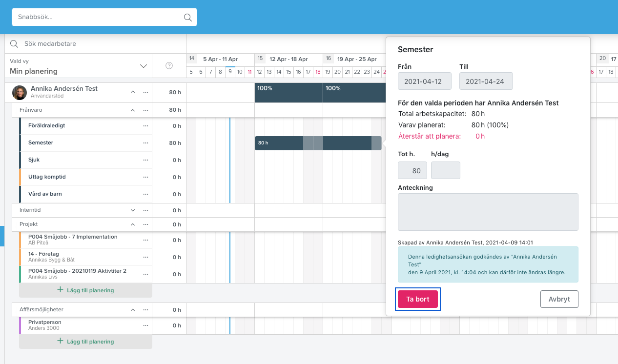Collapse the Projekt section
618x364 pixels.
132,224
